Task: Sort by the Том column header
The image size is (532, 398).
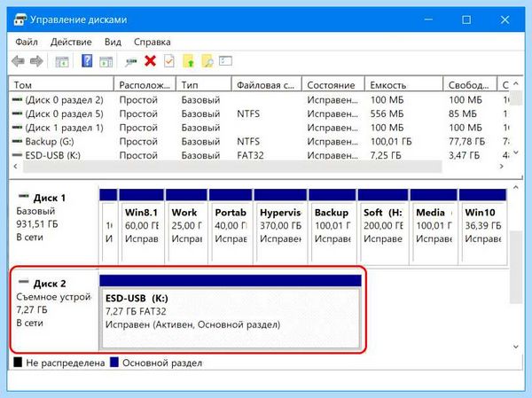Action: click(x=61, y=84)
